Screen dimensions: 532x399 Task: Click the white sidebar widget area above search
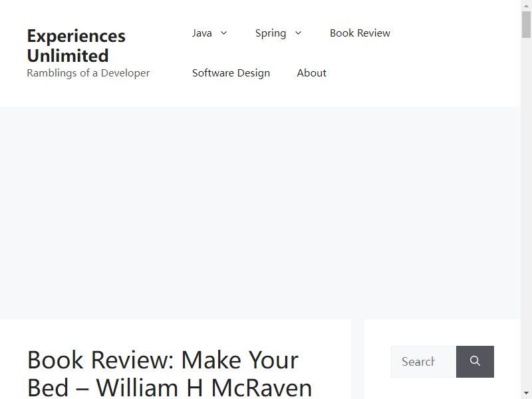point(442,332)
